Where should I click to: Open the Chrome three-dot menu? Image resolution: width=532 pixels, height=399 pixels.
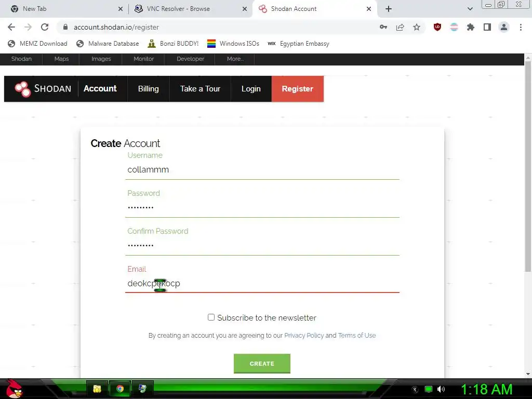coord(521,27)
